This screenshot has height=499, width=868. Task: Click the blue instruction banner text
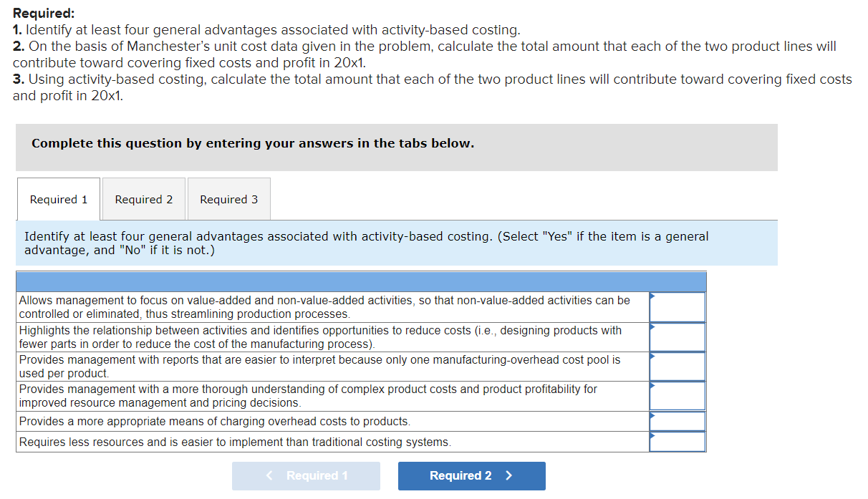365,243
